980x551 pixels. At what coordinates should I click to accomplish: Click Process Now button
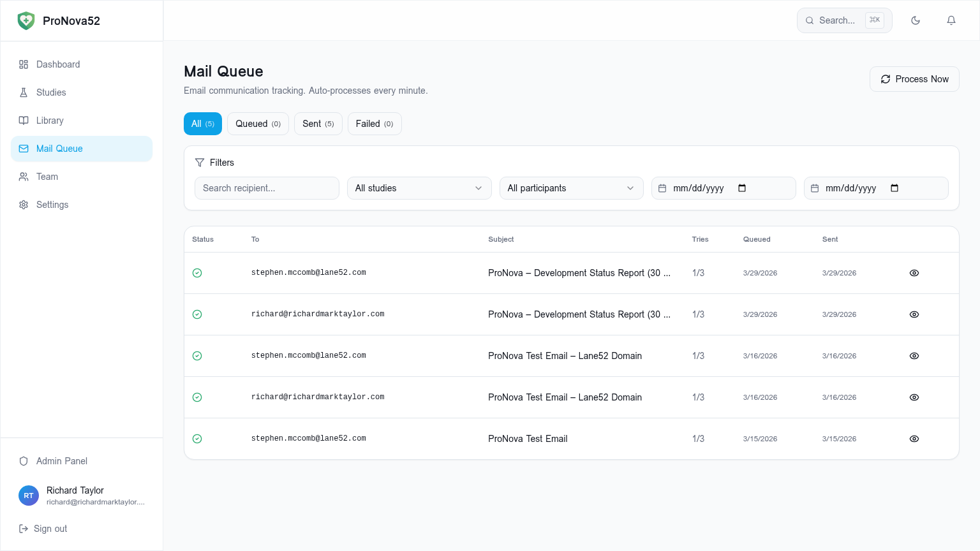pos(914,79)
